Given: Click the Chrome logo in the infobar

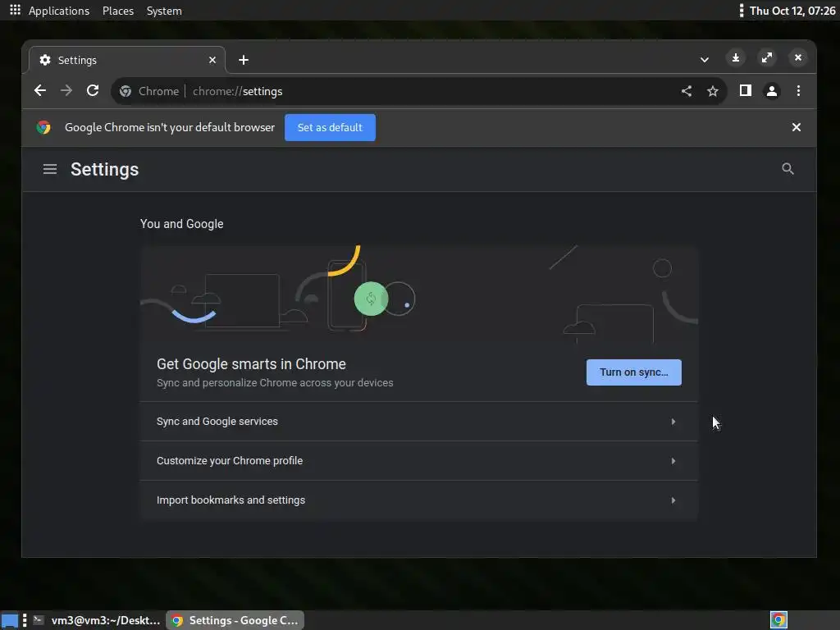Looking at the screenshot, I should point(43,127).
